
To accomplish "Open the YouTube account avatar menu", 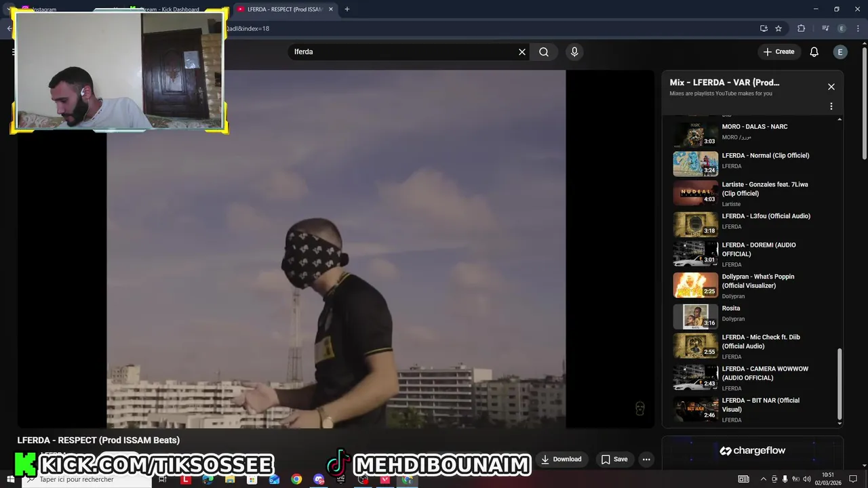I will [840, 52].
